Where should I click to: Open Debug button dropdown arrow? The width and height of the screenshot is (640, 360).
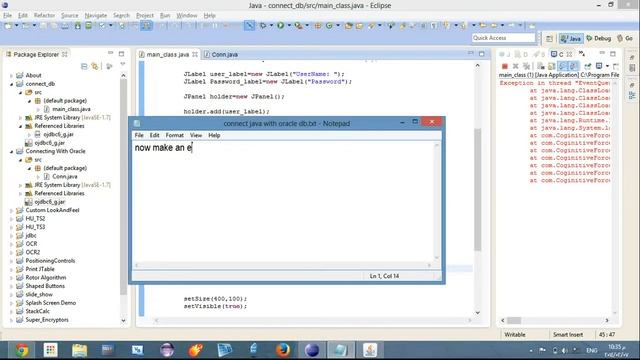(x=271, y=25)
